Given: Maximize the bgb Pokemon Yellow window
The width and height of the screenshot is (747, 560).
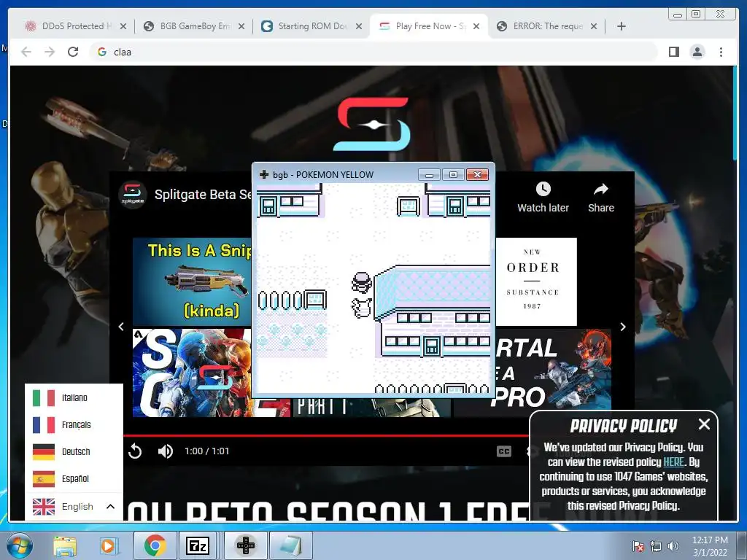Looking at the screenshot, I should pyautogui.click(x=453, y=175).
